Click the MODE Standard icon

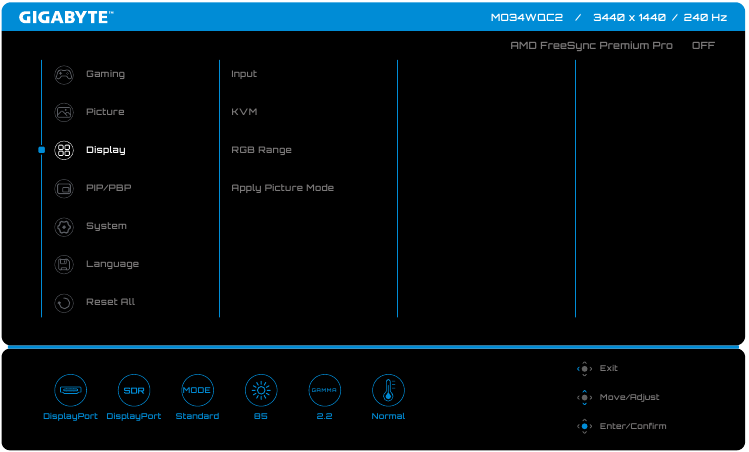coord(197,389)
